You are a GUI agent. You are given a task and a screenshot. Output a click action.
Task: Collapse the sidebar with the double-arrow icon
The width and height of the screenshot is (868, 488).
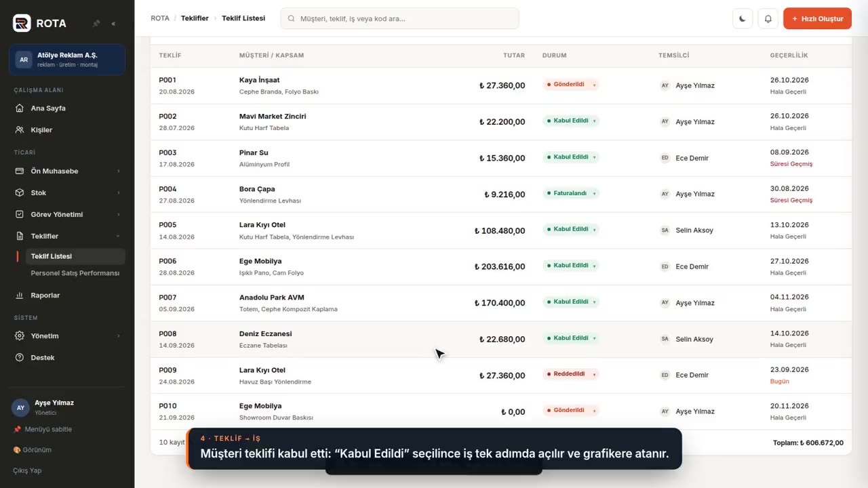click(113, 24)
